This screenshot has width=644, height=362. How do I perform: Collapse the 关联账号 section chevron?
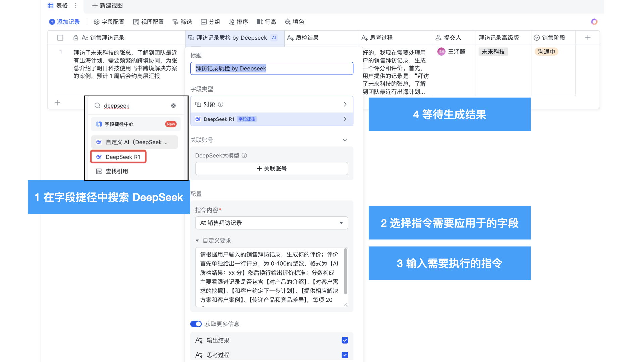(x=345, y=140)
